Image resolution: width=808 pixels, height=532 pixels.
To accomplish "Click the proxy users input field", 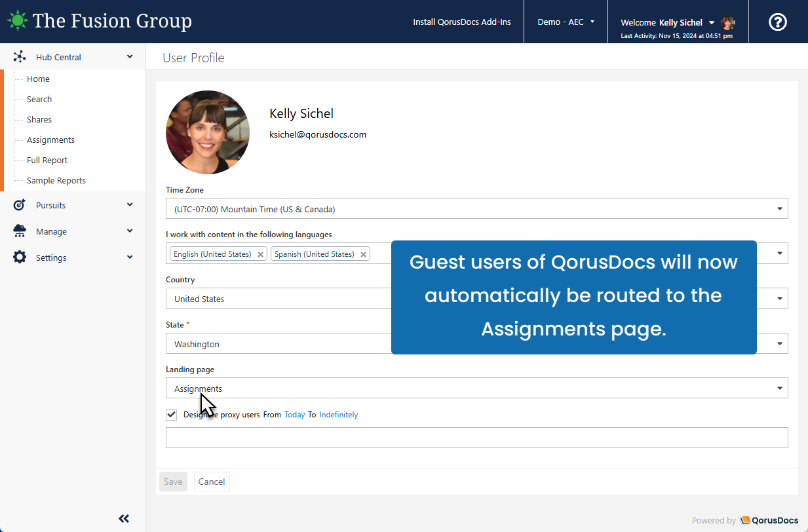I will (476, 438).
